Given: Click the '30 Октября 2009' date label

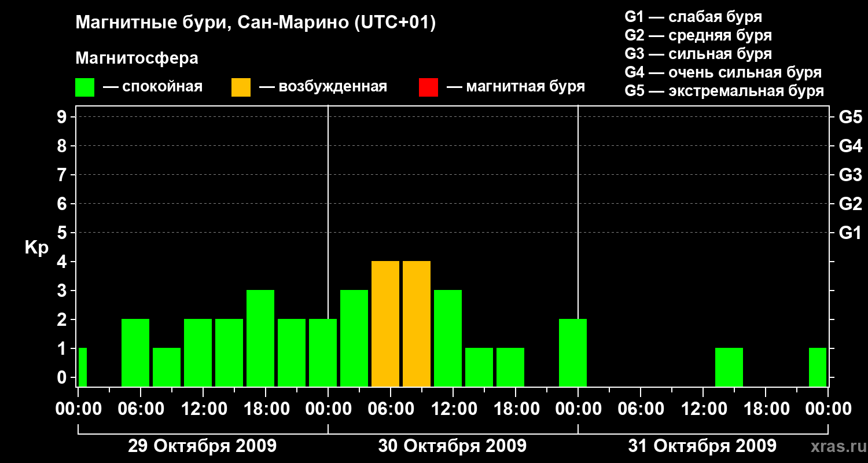Looking at the screenshot, I should [x=452, y=446].
